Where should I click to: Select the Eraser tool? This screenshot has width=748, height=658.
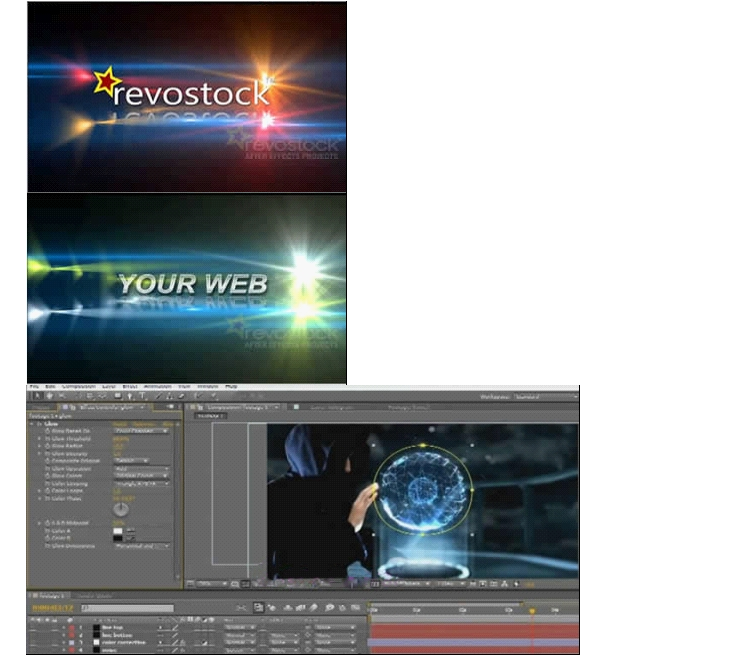coord(181,396)
